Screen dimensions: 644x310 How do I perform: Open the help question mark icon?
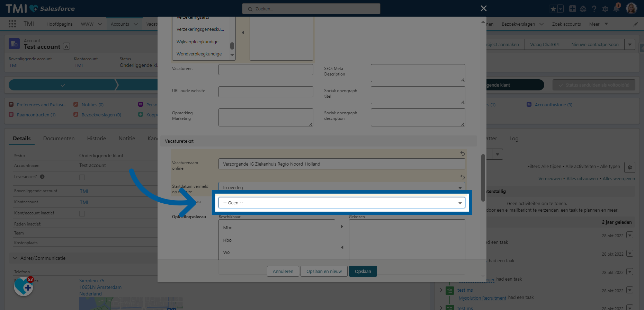pos(594,9)
